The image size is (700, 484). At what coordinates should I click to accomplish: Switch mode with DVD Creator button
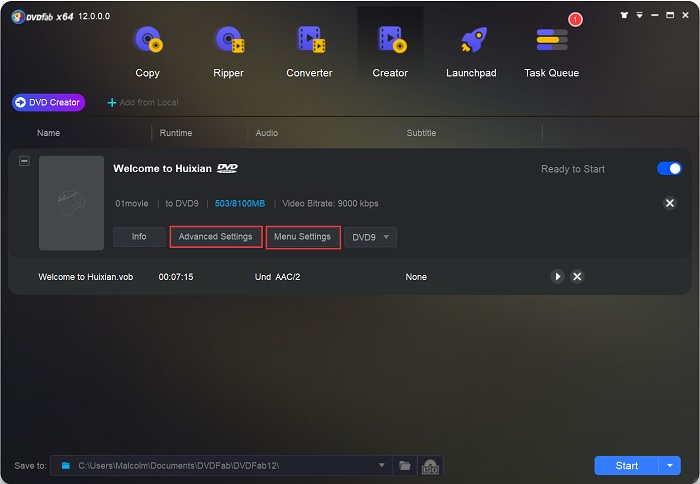[x=48, y=102]
